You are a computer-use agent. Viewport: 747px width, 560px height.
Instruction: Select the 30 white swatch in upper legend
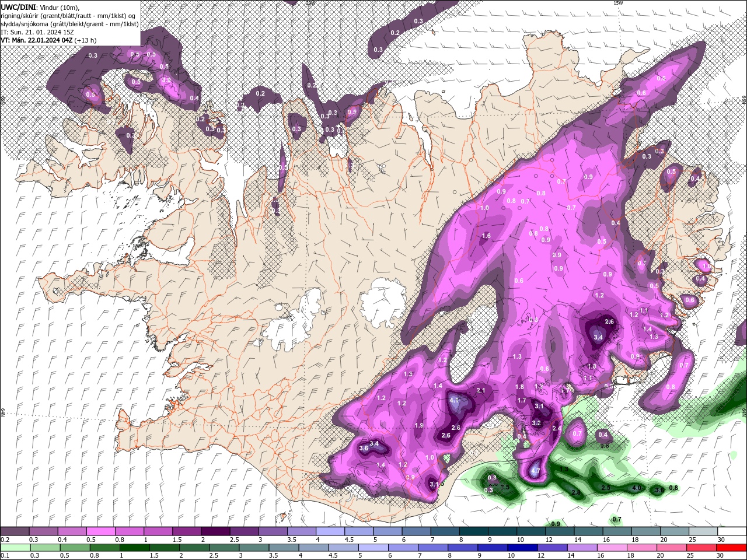732,531
